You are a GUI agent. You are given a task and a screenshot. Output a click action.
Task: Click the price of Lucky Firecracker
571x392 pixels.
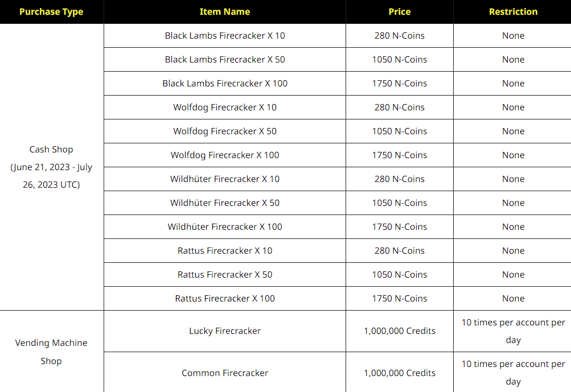click(400, 331)
